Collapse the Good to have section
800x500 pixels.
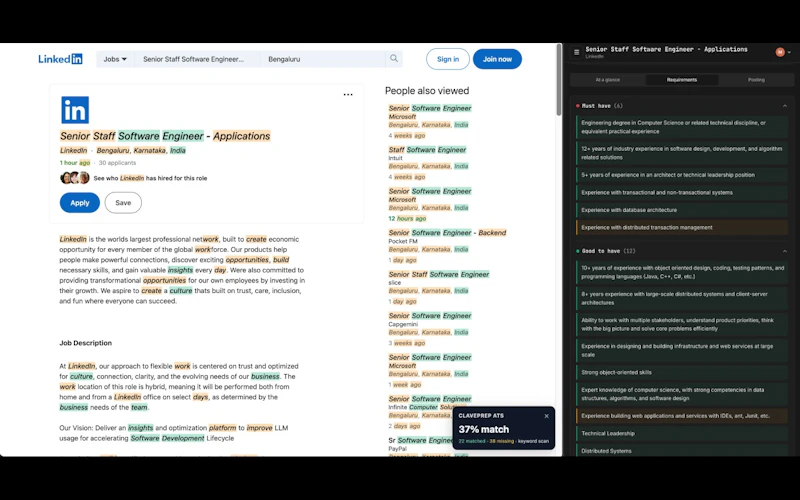pyautogui.click(x=785, y=251)
